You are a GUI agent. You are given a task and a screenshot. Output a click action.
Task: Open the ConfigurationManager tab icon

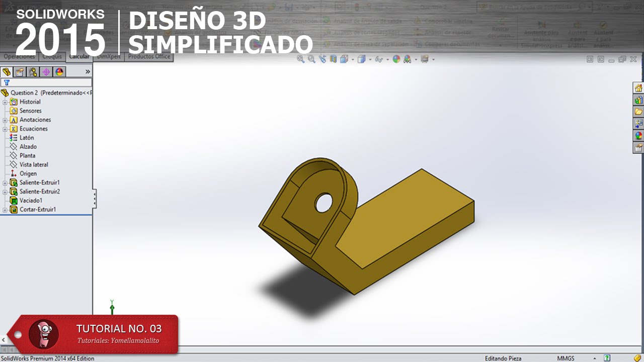pos(33,72)
